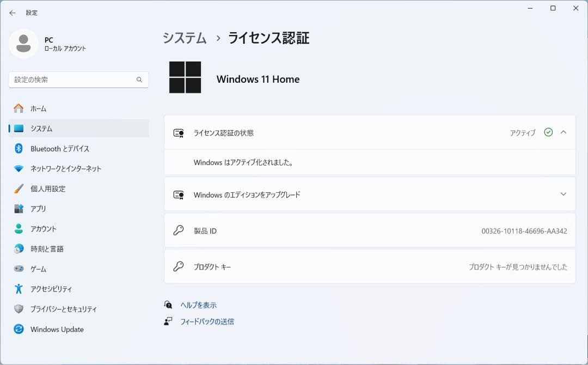Click the PC local account avatar
Image resolution: width=588 pixels, height=365 pixels.
(x=23, y=44)
